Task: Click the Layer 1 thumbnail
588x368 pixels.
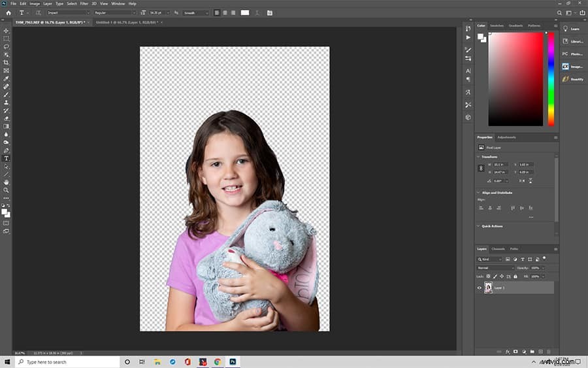Action: [x=488, y=288]
